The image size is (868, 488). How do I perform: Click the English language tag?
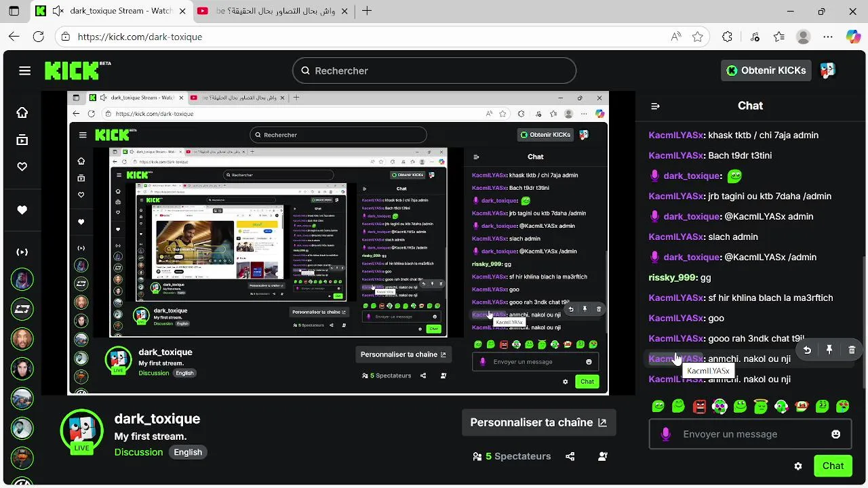188,452
